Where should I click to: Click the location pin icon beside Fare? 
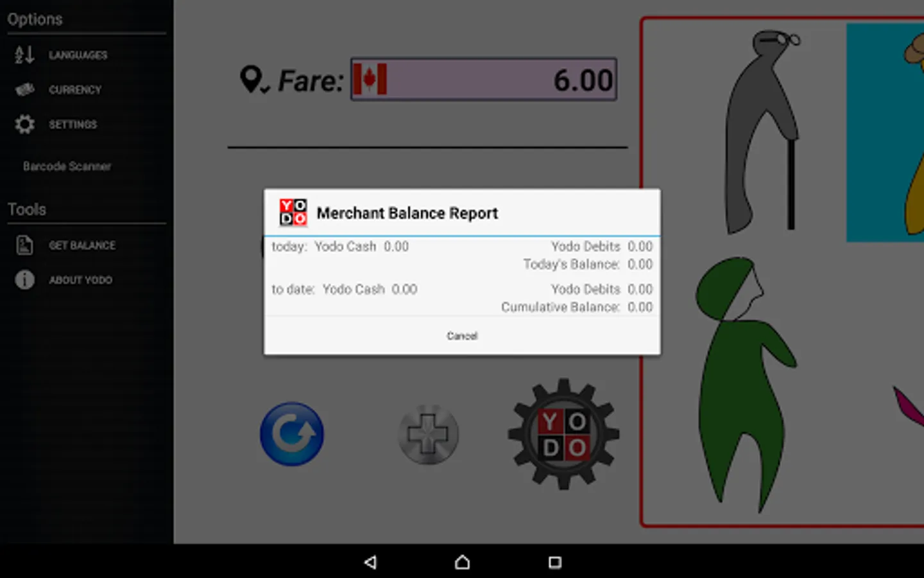[x=254, y=80]
